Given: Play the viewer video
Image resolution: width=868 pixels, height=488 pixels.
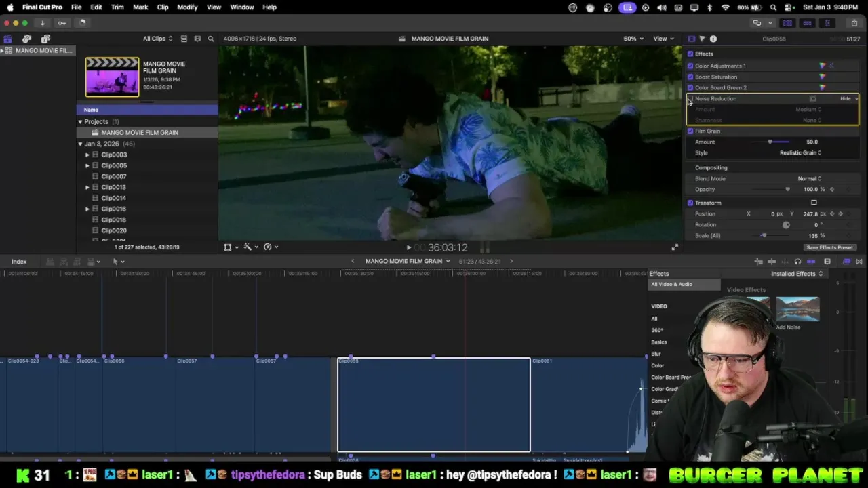Looking at the screenshot, I should (408, 248).
